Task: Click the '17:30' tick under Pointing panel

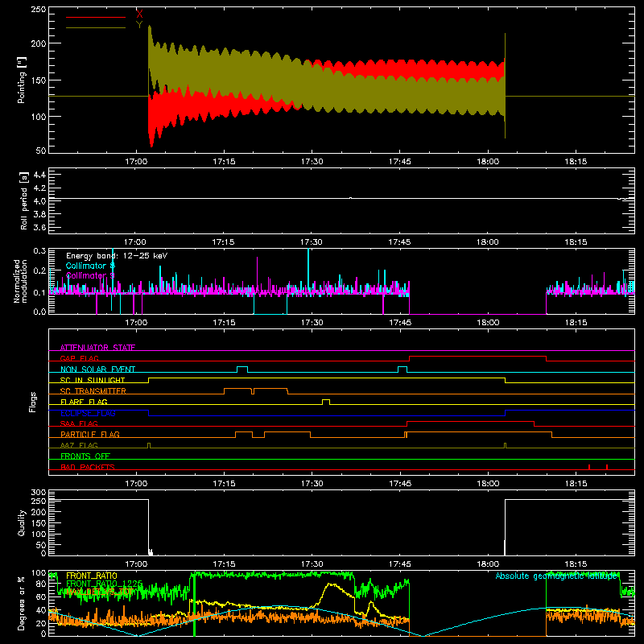Action: (312, 162)
